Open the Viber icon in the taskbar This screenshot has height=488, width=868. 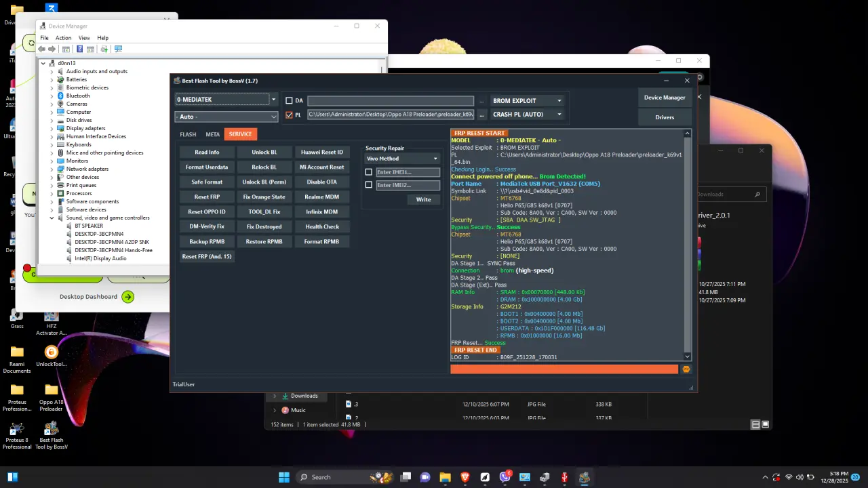click(505, 477)
